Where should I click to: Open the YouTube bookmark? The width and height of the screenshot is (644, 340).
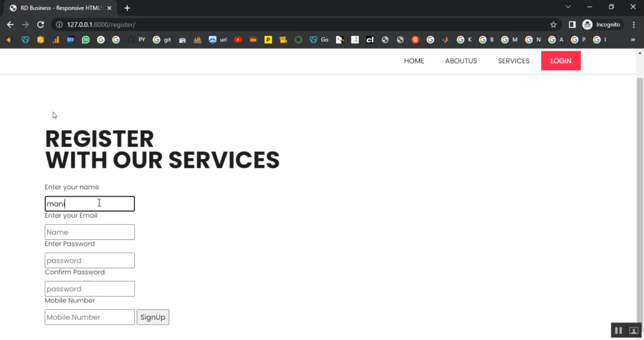pos(238,40)
